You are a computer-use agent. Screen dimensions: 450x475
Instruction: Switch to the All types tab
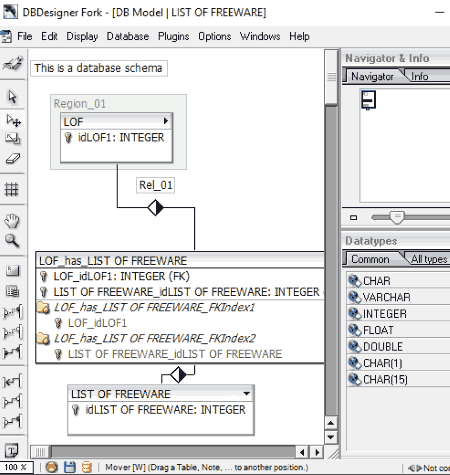(428, 259)
